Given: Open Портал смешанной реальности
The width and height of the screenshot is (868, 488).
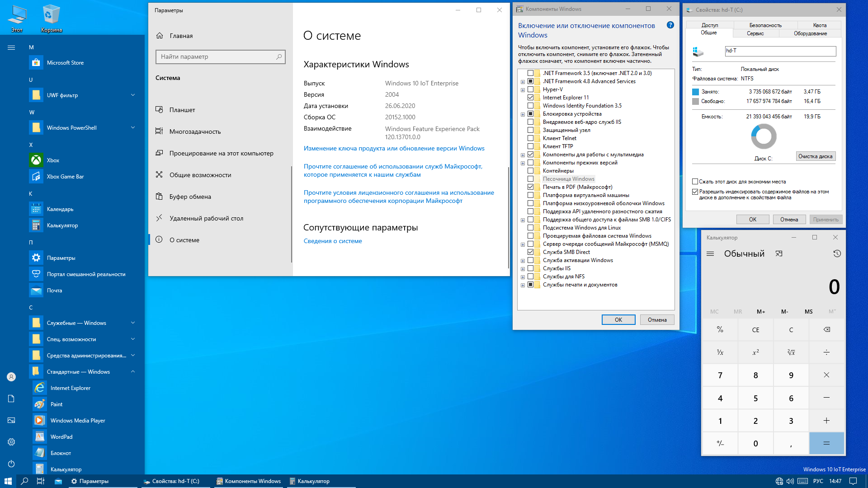Looking at the screenshot, I should pyautogui.click(x=81, y=274).
